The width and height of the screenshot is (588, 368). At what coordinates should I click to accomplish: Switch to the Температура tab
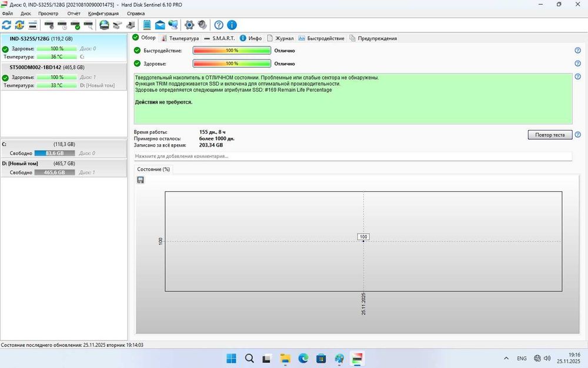[180, 38]
